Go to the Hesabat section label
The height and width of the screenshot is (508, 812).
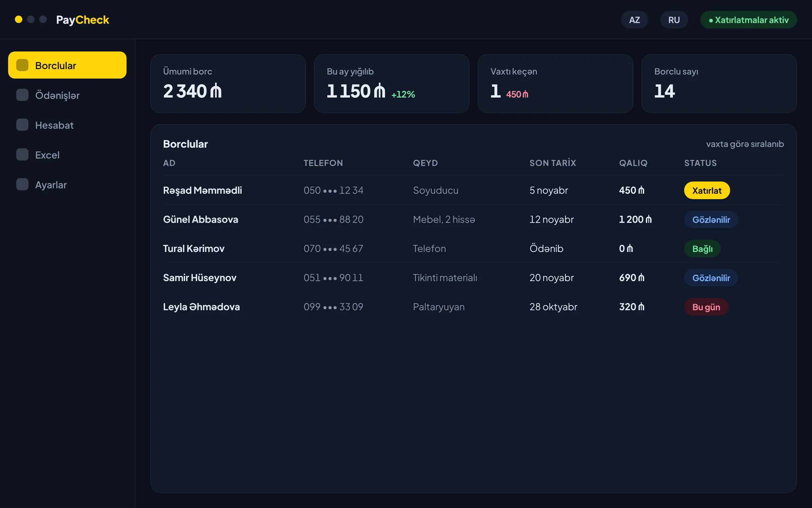(54, 125)
